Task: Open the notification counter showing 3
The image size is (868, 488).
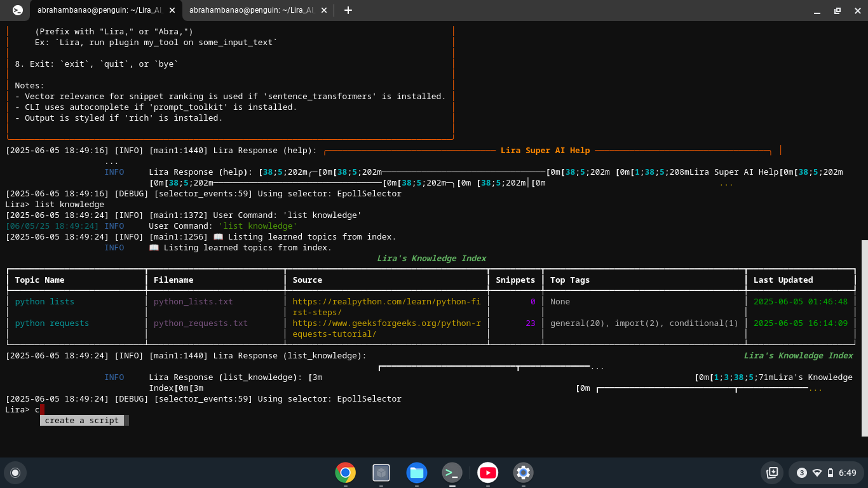Action: [803, 473]
